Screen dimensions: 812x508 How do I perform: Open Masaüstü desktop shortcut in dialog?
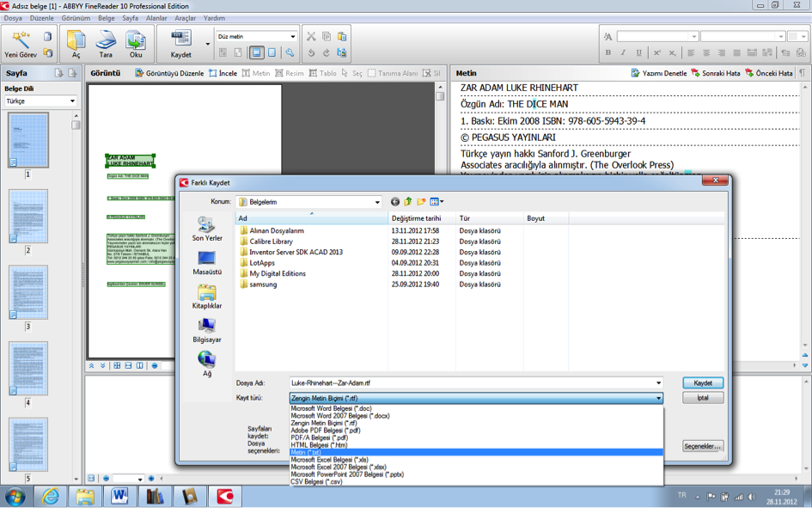point(206,262)
